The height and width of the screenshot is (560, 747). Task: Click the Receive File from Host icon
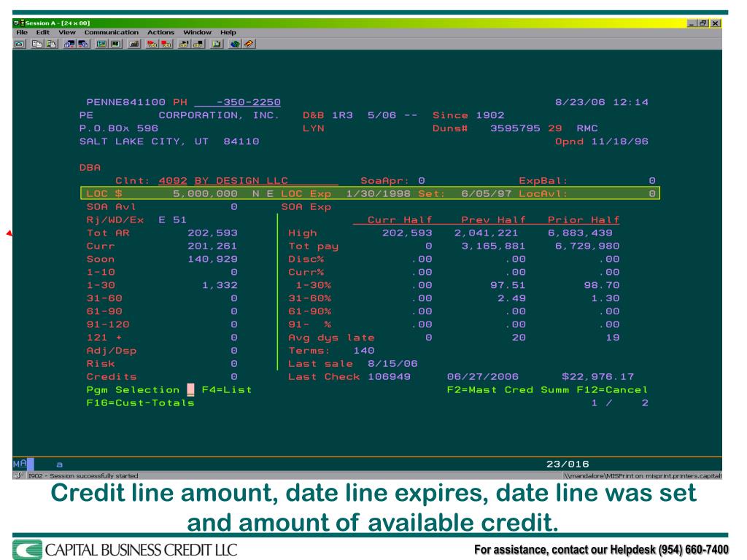pos(83,44)
